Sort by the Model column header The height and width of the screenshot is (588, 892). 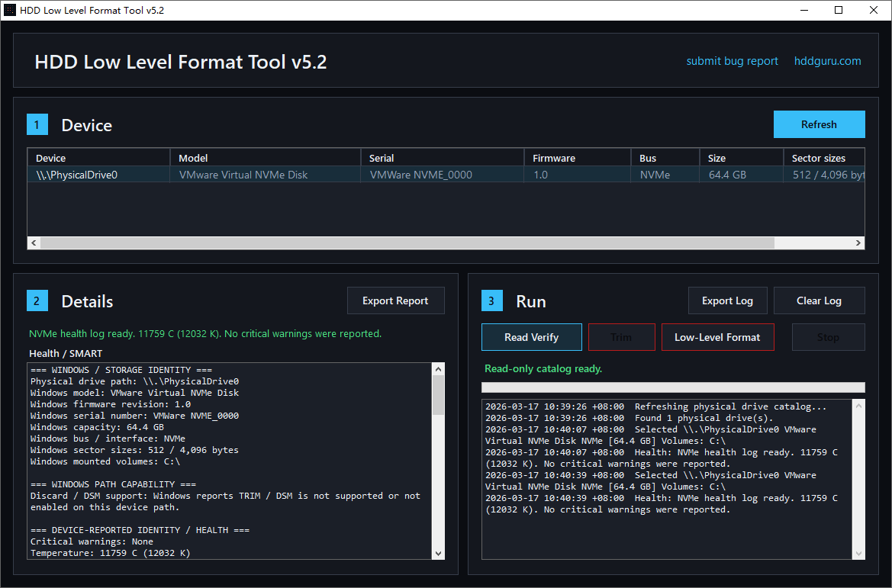coord(264,158)
